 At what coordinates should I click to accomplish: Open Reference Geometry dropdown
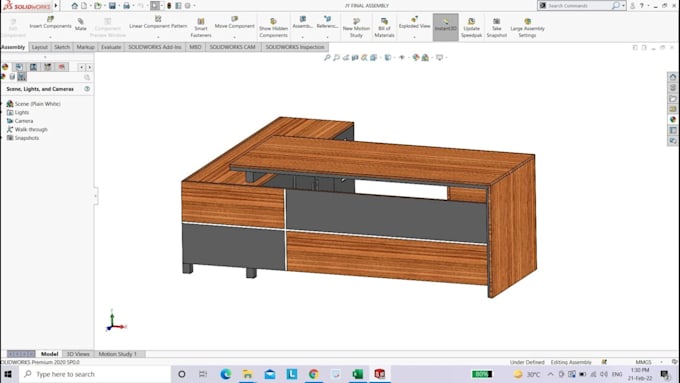tap(327, 37)
